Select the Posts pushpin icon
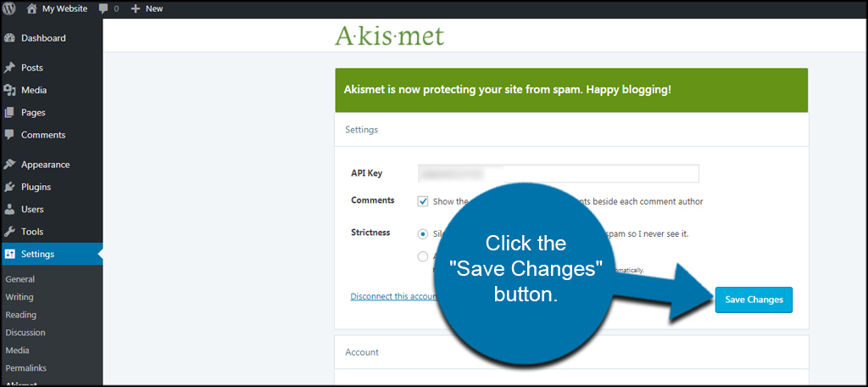Screen dimensions: 868x387 click(8, 68)
